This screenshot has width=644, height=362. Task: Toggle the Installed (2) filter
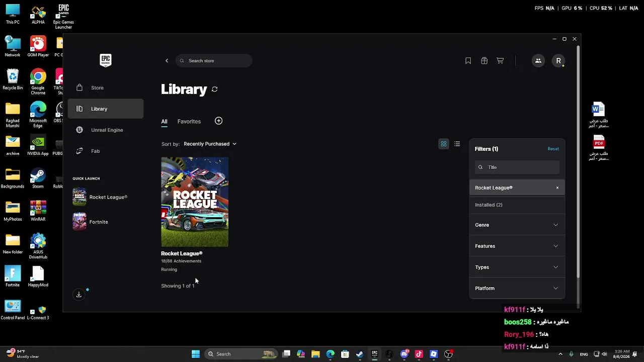click(x=517, y=205)
